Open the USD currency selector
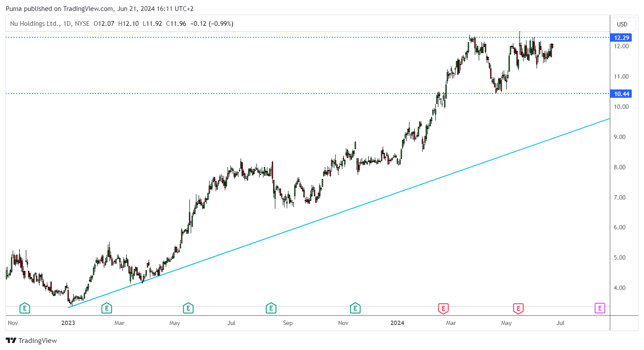Screen dimensions: 644x350 (x=622, y=24)
